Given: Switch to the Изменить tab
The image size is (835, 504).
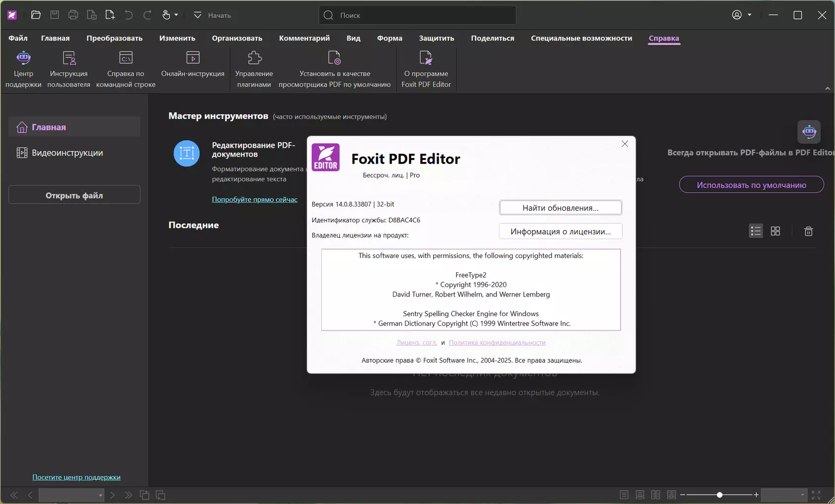Looking at the screenshot, I should coord(177,38).
